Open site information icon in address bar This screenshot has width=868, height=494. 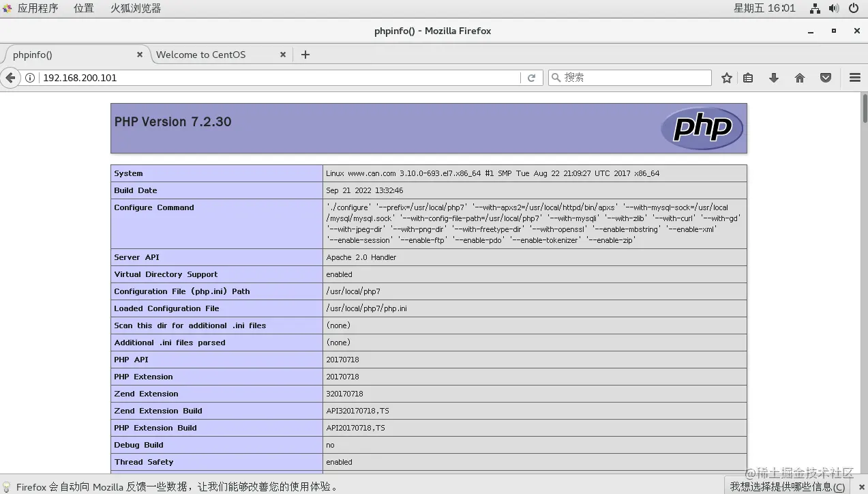click(30, 78)
